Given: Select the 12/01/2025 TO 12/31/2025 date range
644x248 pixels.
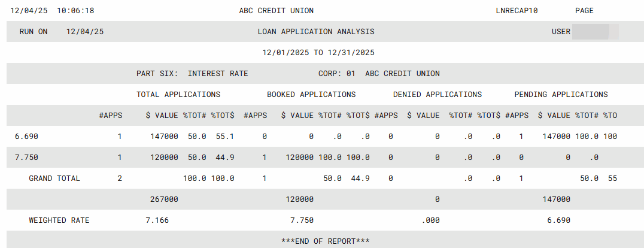Looking at the screenshot, I should pos(318,53).
